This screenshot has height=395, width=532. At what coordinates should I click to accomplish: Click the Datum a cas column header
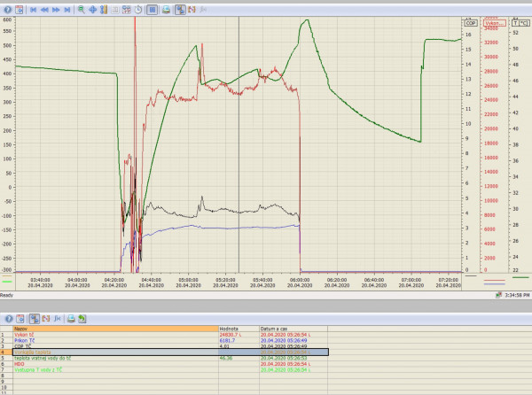(x=293, y=329)
